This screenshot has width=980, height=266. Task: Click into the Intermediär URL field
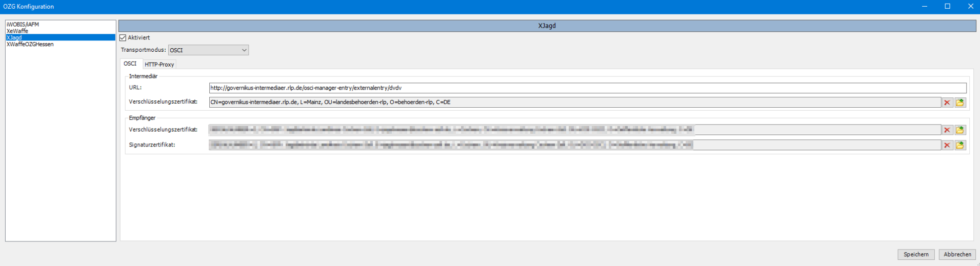(x=587, y=88)
